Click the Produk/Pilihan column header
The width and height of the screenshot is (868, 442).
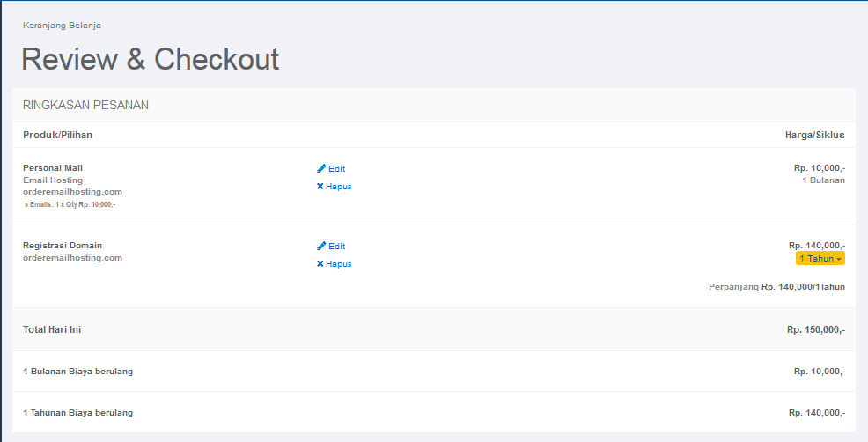pos(57,135)
